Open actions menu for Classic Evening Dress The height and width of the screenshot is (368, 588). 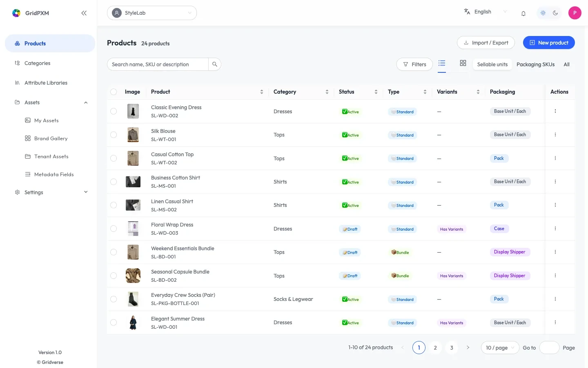click(x=555, y=111)
